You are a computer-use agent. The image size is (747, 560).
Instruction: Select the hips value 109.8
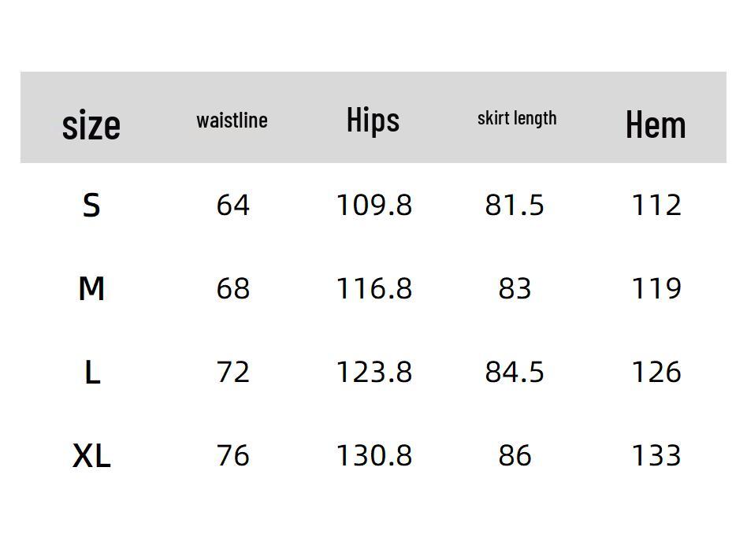point(374,206)
